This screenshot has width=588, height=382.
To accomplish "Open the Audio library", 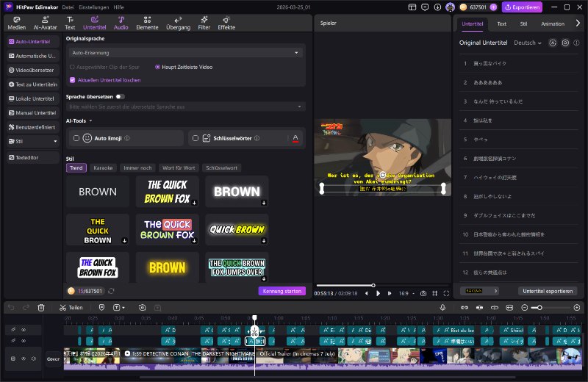I will (121, 24).
